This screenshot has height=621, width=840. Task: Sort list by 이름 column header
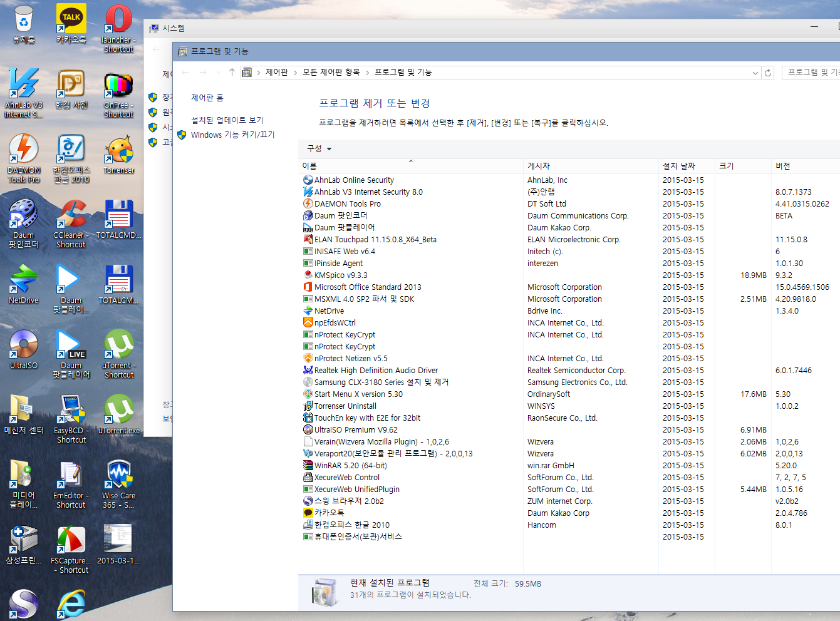pos(412,166)
